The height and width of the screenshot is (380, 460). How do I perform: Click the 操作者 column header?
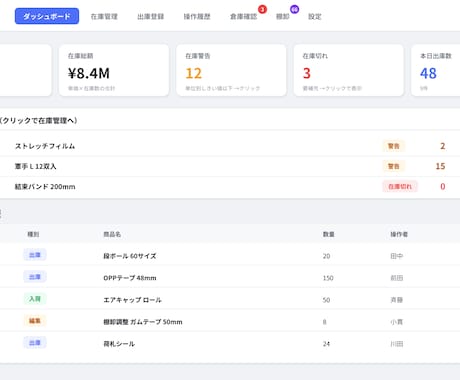(x=399, y=234)
